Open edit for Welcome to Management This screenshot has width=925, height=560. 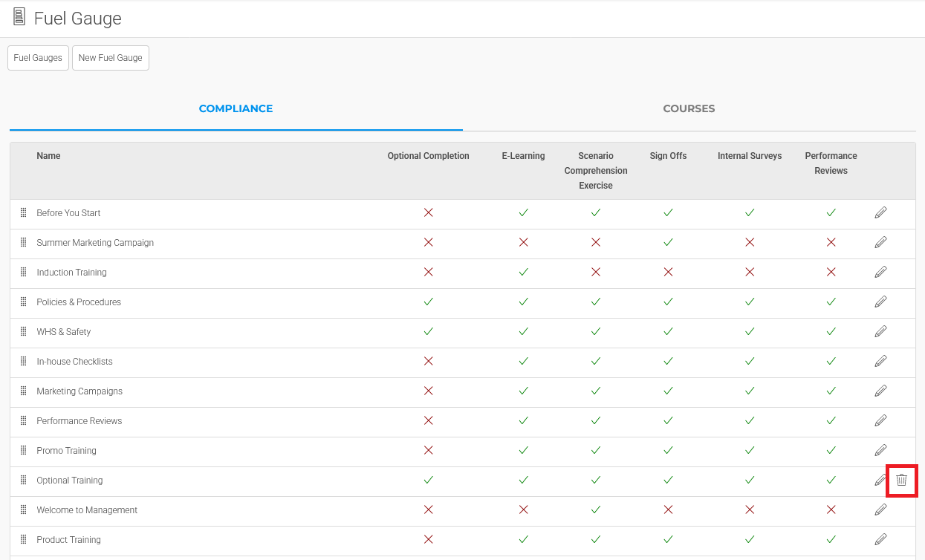880,510
